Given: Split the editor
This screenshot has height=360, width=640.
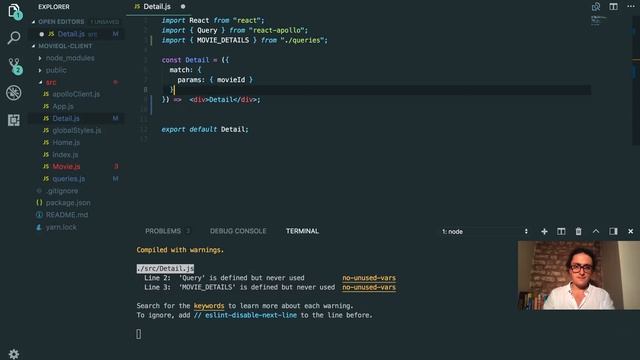Looking at the screenshot, I should [x=613, y=7].
